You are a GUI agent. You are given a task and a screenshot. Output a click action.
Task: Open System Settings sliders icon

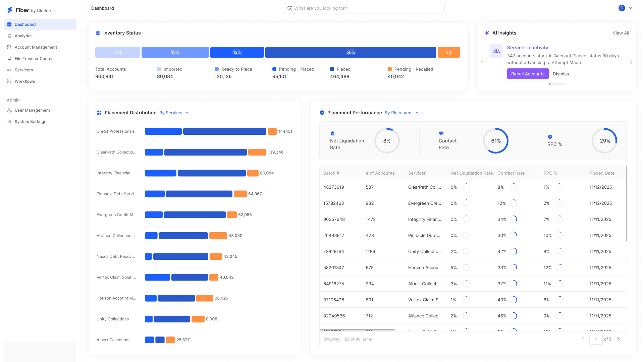pyautogui.click(x=9, y=122)
